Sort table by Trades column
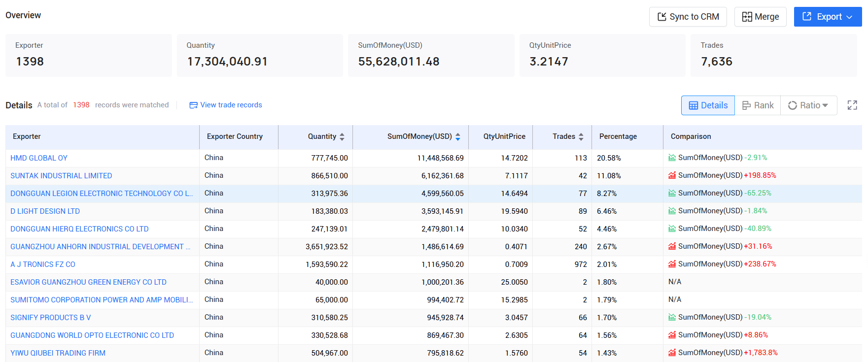 (581, 137)
